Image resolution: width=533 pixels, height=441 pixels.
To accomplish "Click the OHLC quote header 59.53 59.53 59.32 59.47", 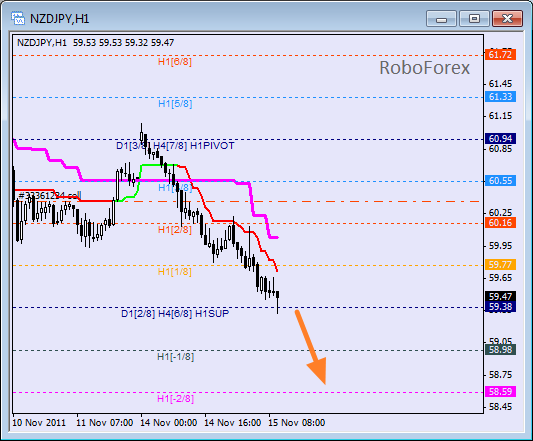I will 123,43.
